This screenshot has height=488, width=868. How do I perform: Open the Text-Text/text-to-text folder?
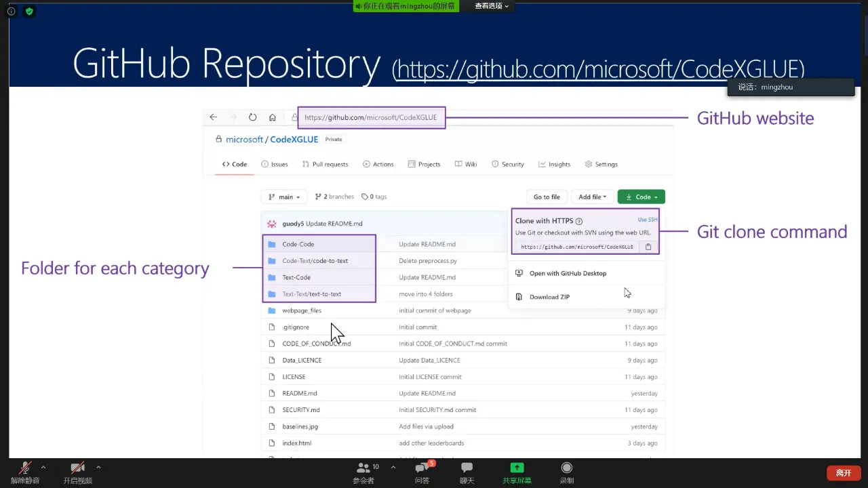pos(312,293)
